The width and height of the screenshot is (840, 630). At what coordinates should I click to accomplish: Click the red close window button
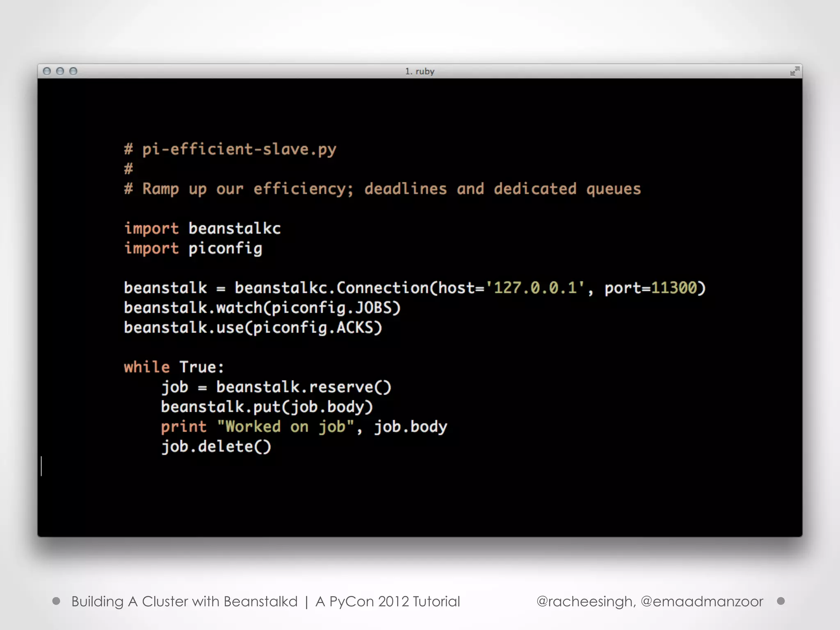47,71
